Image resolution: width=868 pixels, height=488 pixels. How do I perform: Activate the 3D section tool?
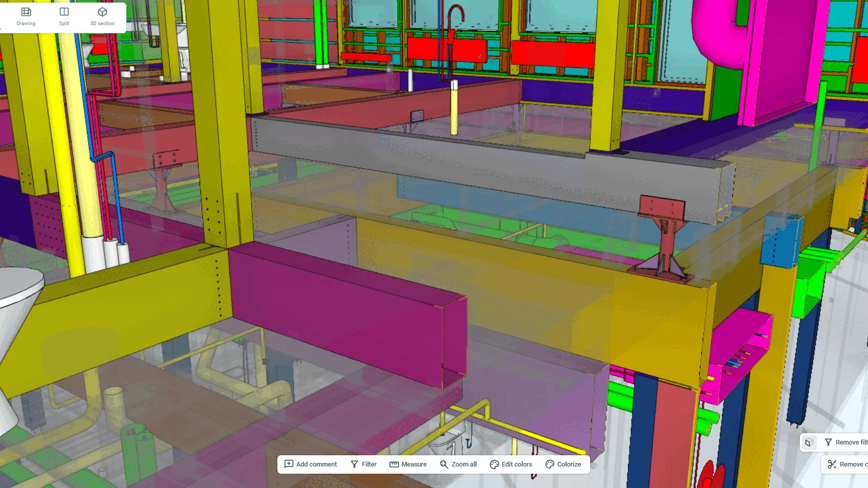pos(102,16)
